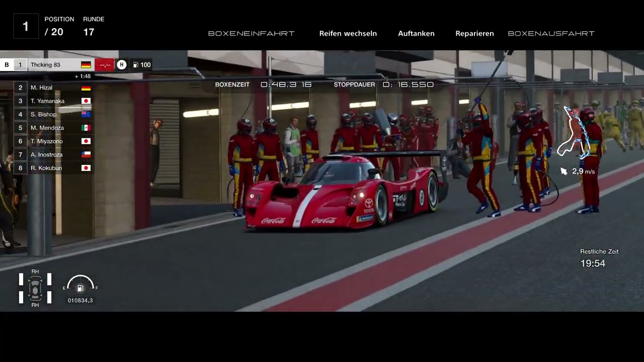The width and height of the screenshot is (644, 362).
Task: Click the fuel gauge dial
Action: point(80,283)
